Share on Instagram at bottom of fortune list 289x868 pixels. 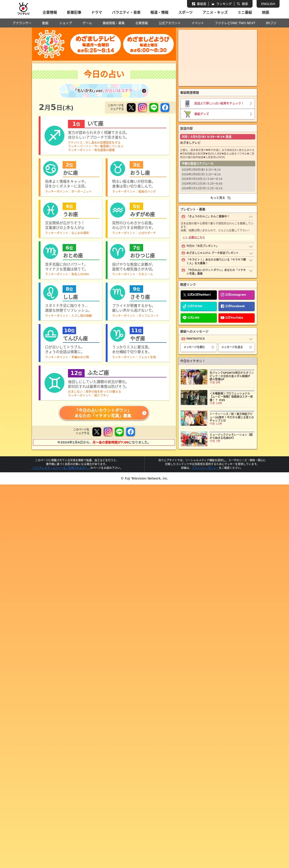108,432
